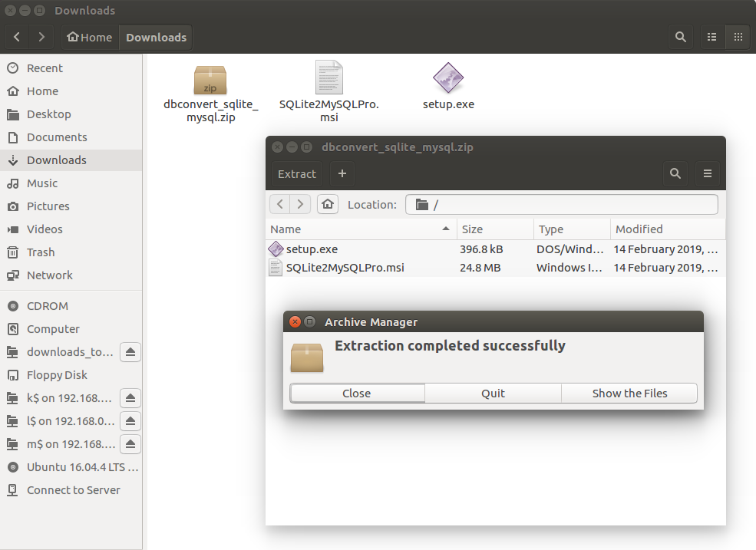Image resolution: width=756 pixels, height=550 pixels.
Task: Open downloads_to... share in sidebar
Action: 70,352
